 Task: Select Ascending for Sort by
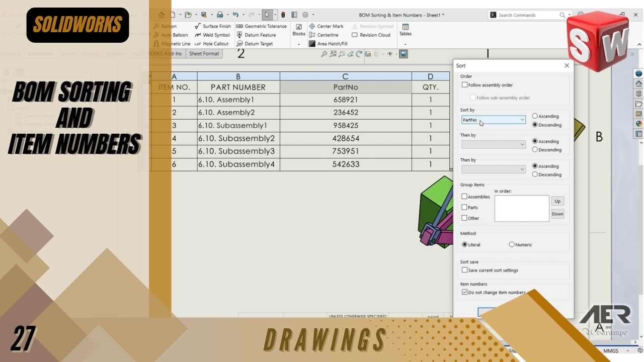click(535, 116)
